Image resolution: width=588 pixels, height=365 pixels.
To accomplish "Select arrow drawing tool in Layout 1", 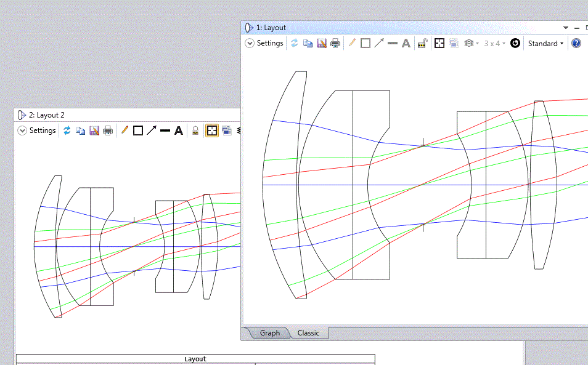I will coord(379,44).
